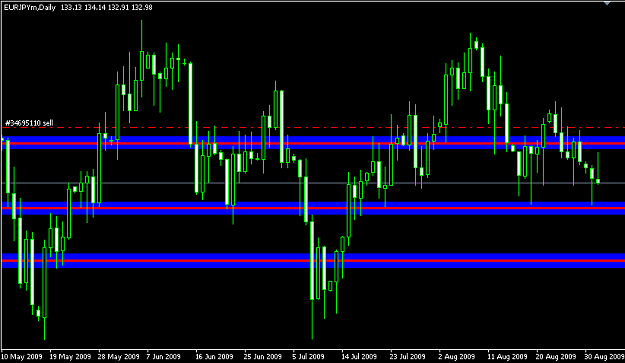Click the 7 Jun 2009 date label

163,357
